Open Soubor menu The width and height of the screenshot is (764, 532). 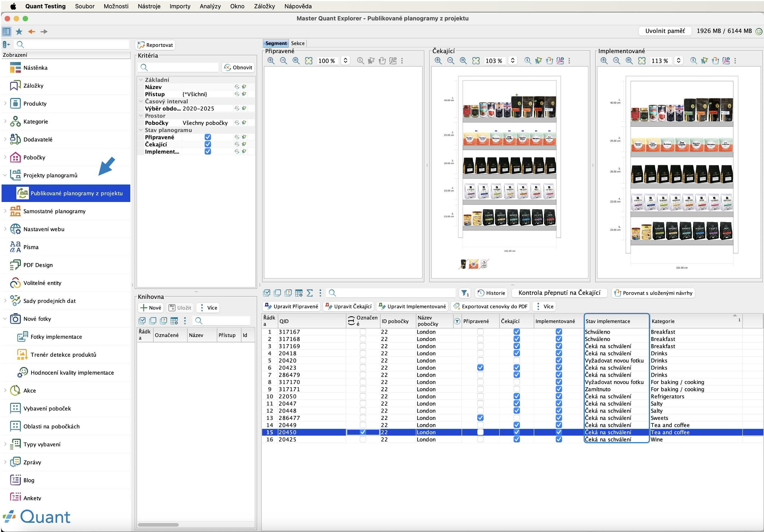click(85, 6)
